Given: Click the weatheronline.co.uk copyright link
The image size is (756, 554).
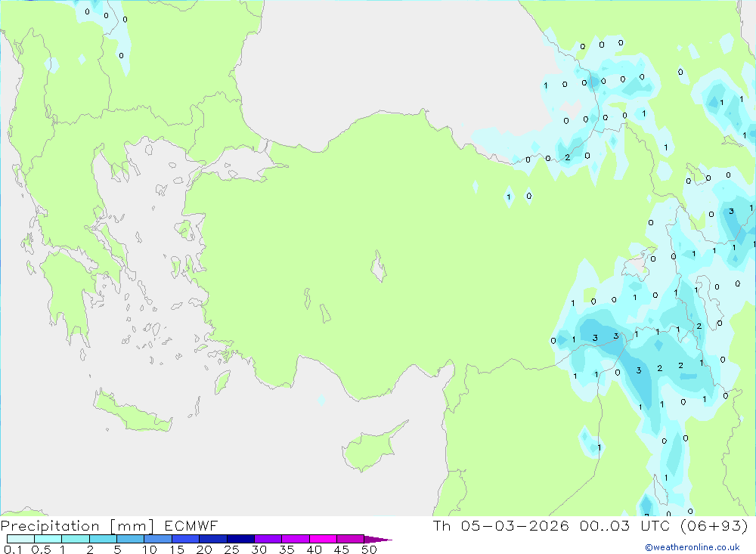Looking at the screenshot, I should pos(692,547).
